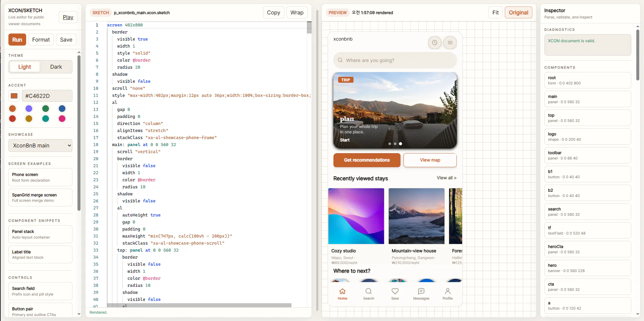Insert Button pair control
The height and width of the screenshot is (321, 644).
[x=40, y=311]
